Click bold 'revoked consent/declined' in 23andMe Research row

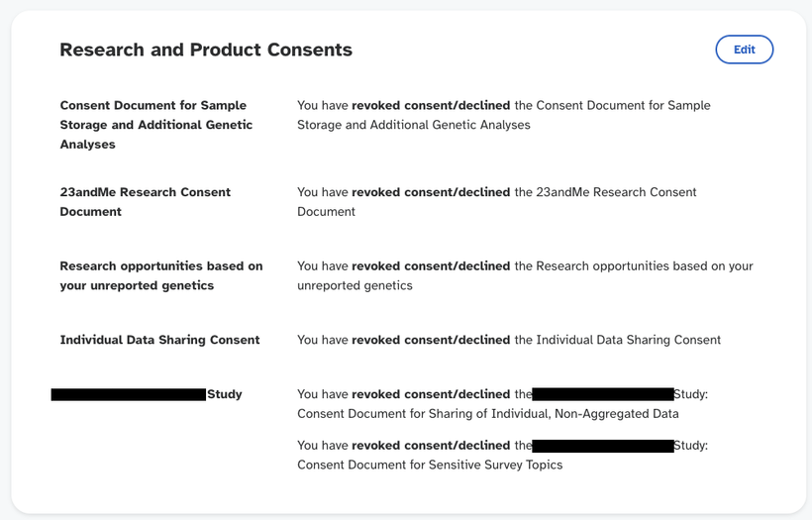click(x=431, y=192)
